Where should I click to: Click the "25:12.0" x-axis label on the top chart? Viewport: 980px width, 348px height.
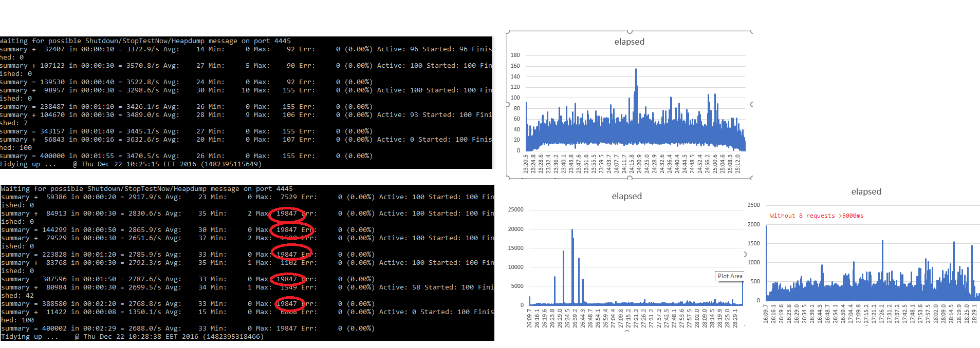pos(737,164)
